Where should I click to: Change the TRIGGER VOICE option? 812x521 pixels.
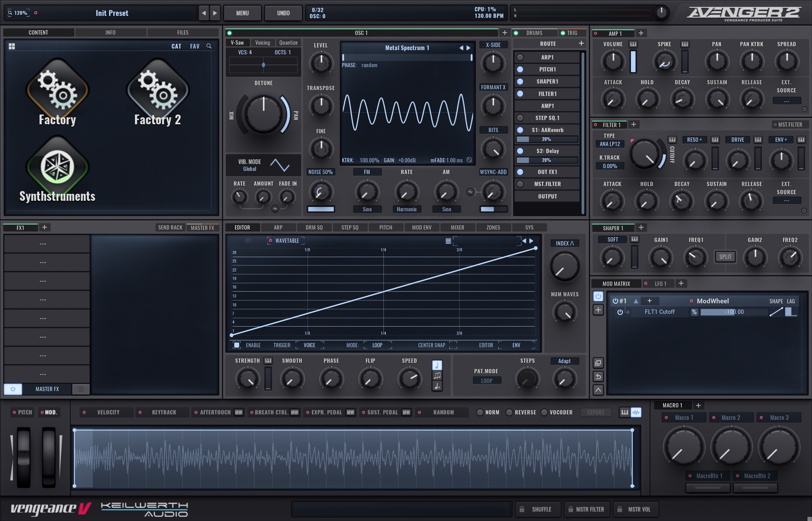pyautogui.click(x=309, y=345)
